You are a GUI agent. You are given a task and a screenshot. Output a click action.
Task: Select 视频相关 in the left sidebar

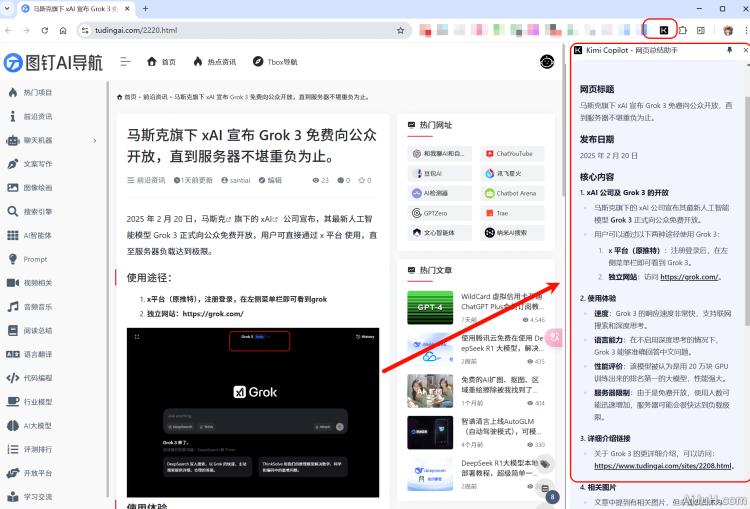31,283
